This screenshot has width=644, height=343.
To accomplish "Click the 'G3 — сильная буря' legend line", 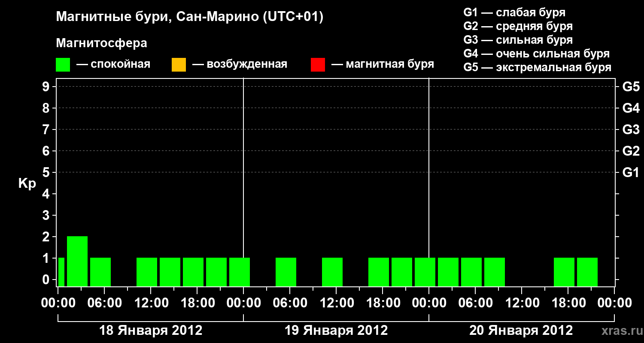I will (518, 40).
